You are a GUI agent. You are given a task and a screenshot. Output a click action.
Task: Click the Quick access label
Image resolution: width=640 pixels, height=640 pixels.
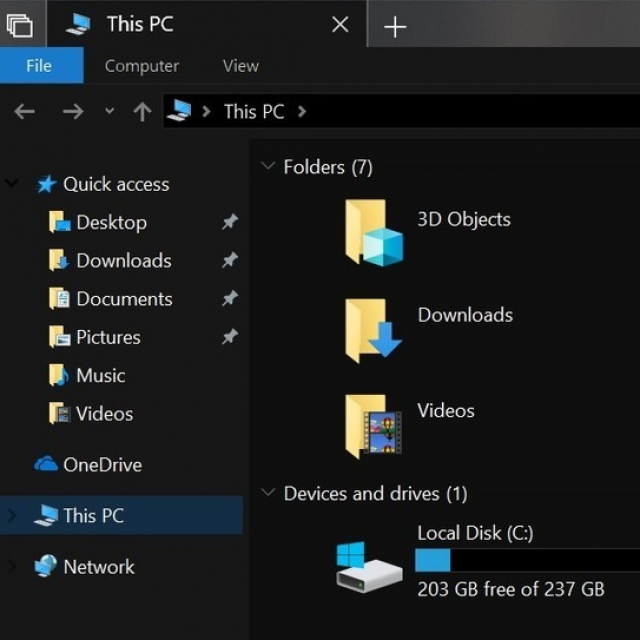tap(116, 184)
